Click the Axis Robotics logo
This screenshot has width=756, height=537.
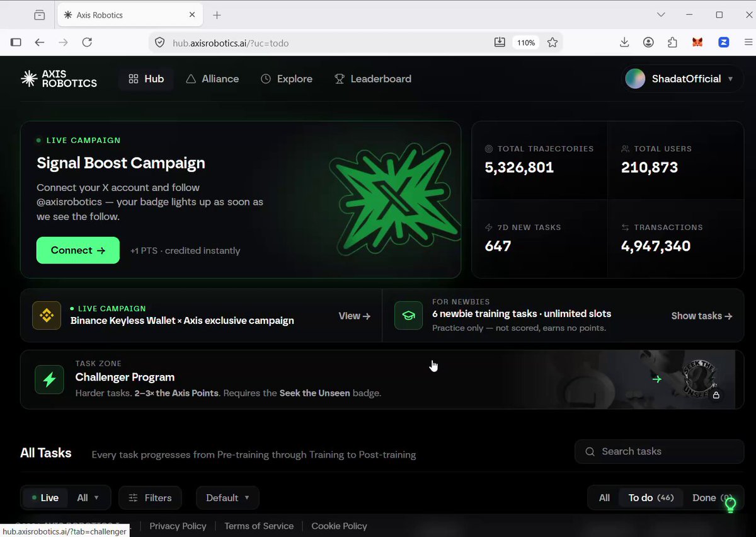59,79
